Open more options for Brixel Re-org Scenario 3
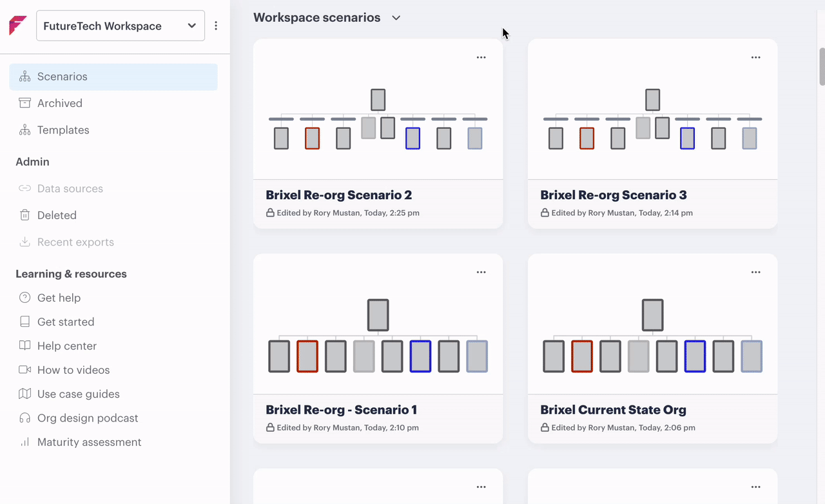 tap(755, 57)
